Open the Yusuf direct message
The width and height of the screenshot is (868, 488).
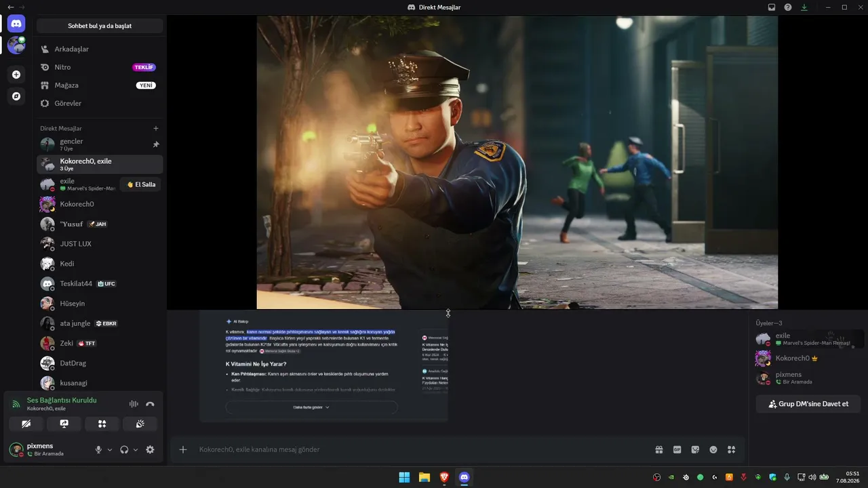click(x=100, y=224)
